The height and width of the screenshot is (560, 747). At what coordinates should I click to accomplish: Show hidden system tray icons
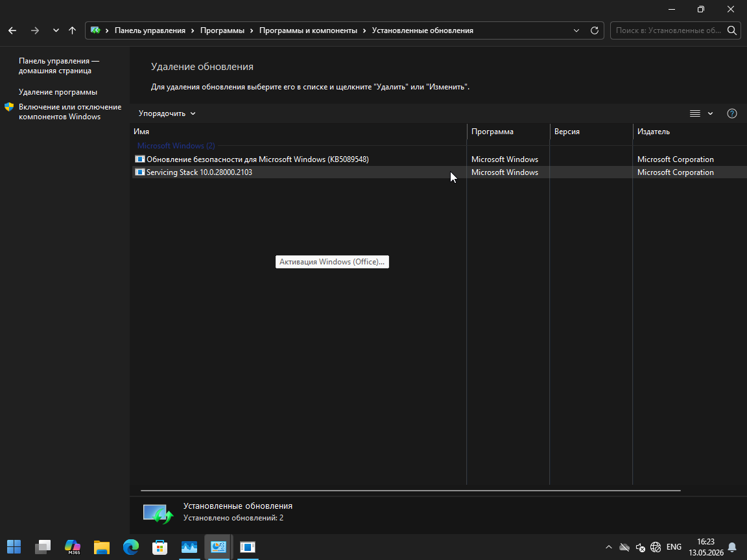(609, 546)
